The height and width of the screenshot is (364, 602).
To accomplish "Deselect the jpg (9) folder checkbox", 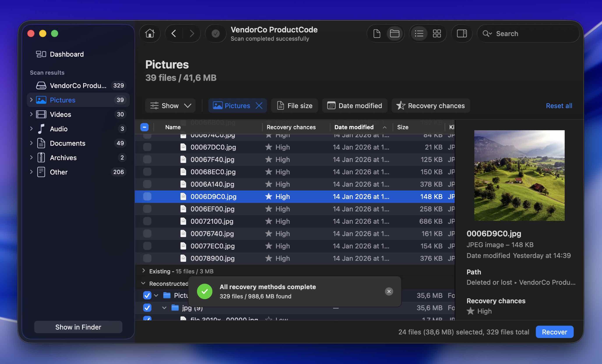I will click(x=147, y=308).
